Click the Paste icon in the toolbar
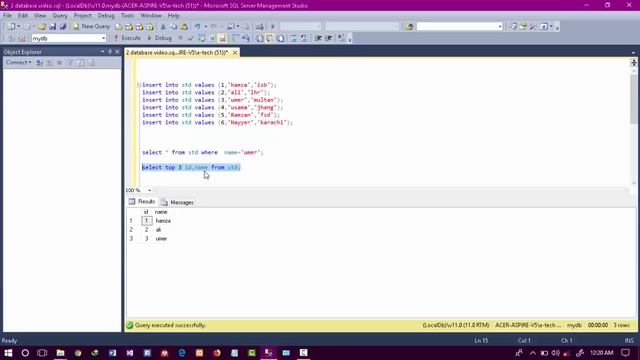This screenshot has height=360, width=640. (x=184, y=27)
